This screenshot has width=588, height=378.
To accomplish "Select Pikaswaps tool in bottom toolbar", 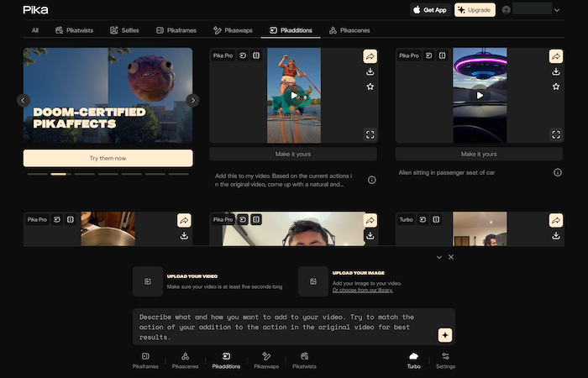I will tap(266, 360).
